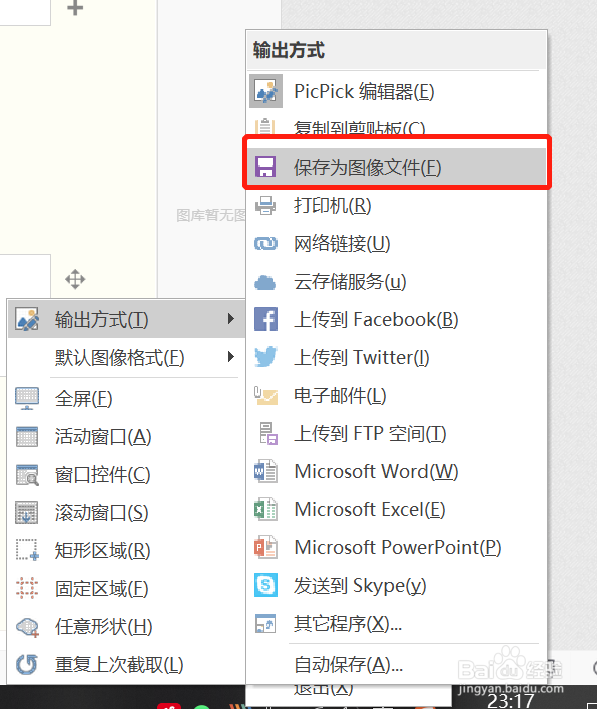The height and width of the screenshot is (709, 597).
Task: Open 自动保存(A)... settings
Action: tap(397, 664)
